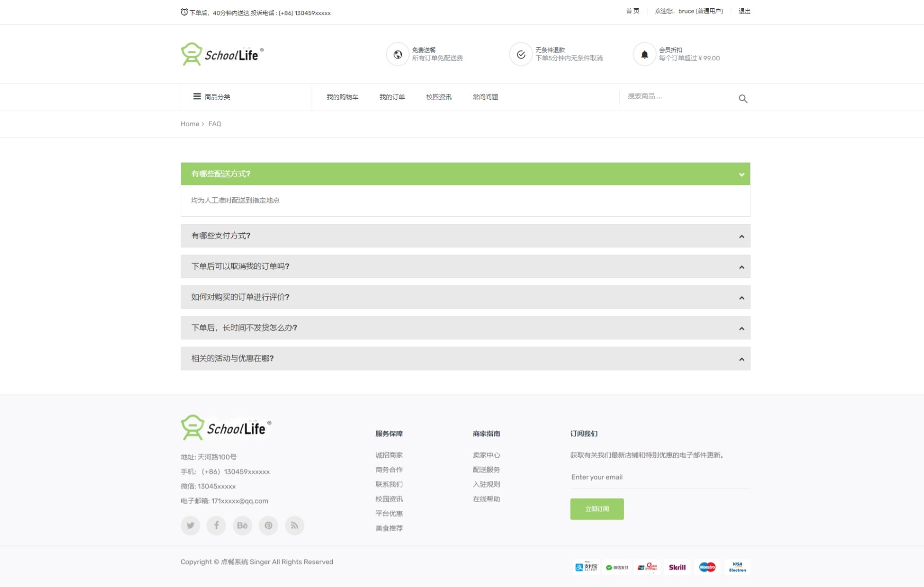Expand 下单后，长时间不发货怎么办 question
Viewport: 924px width, 587px height.
tap(465, 328)
